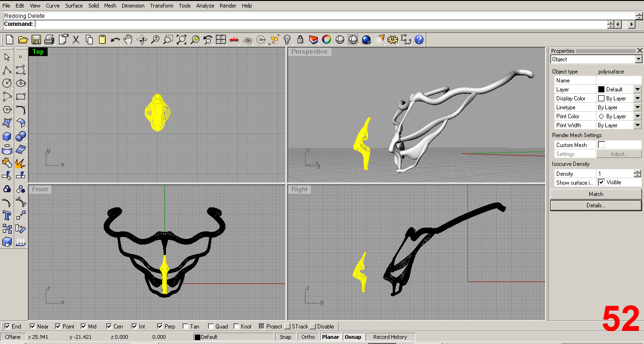
Task: Open the color wheel Properties icon
Action: [326, 40]
